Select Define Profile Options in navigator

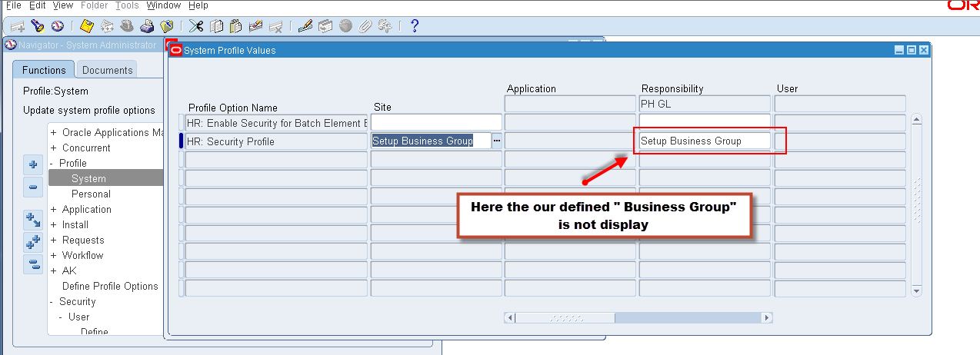pyautogui.click(x=110, y=286)
